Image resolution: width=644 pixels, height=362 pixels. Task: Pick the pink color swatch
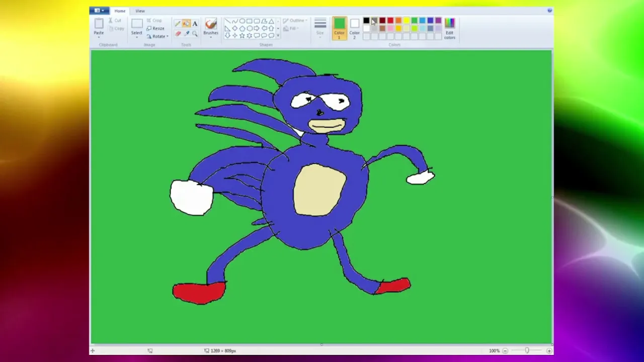point(390,28)
